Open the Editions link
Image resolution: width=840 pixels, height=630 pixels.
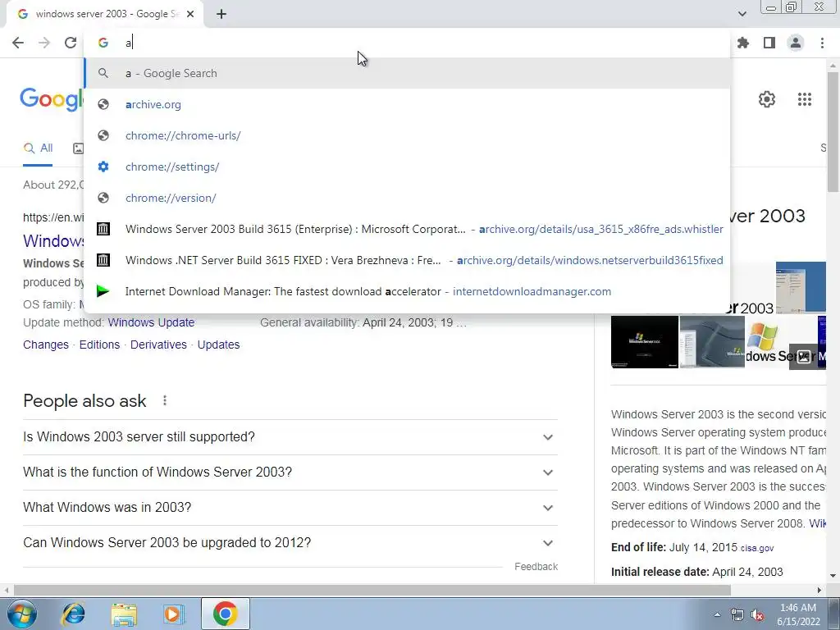coord(99,345)
